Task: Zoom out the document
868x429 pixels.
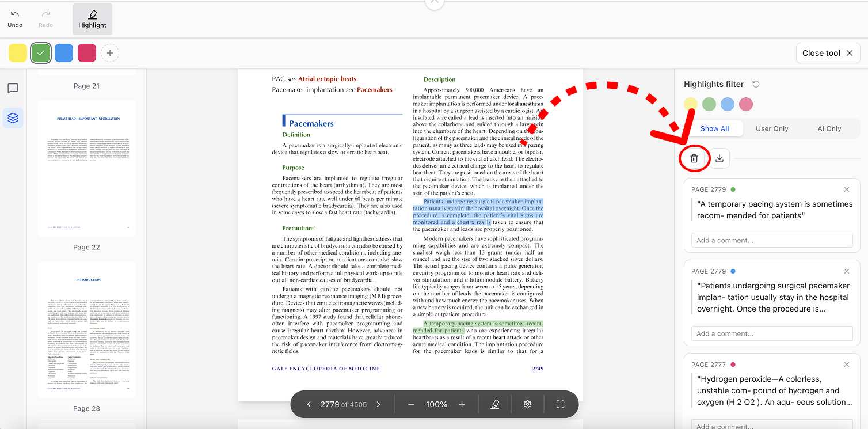Action: (x=411, y=404)
